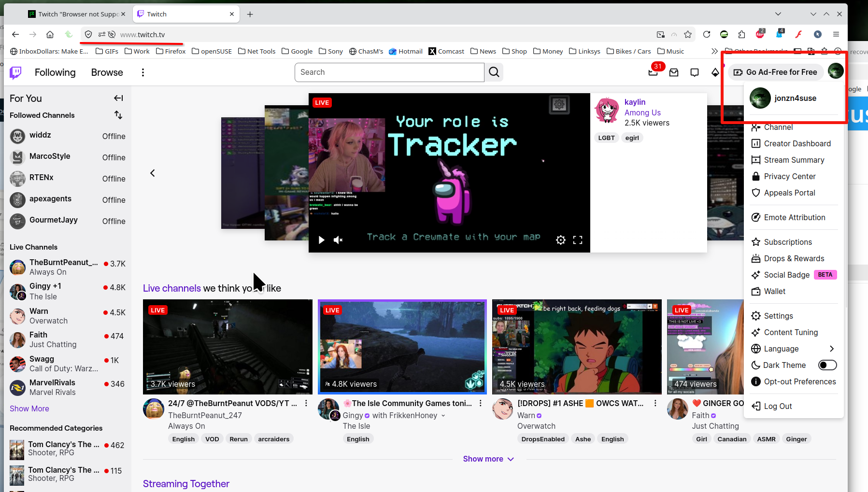Open fullscreen on the featured stream
This screenshot has height=492, width=868.
(578, 240)
